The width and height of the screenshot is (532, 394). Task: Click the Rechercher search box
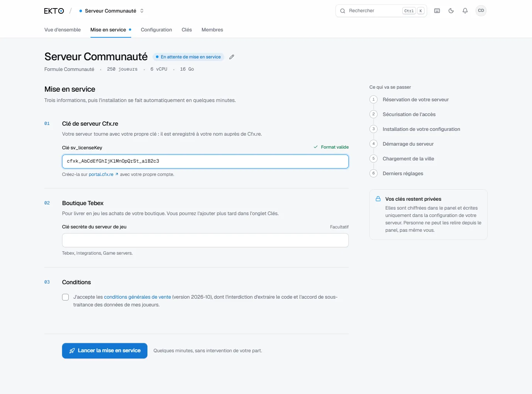(381, 11)
